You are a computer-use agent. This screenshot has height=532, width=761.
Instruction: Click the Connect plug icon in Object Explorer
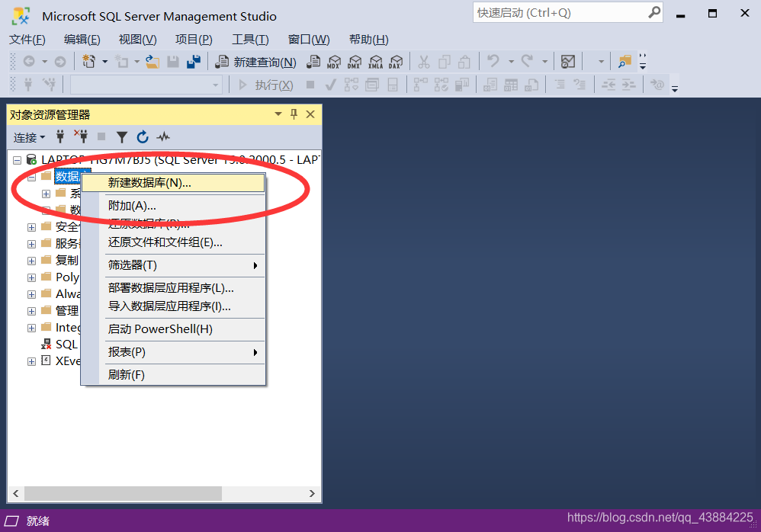click(x=60, y=137)
